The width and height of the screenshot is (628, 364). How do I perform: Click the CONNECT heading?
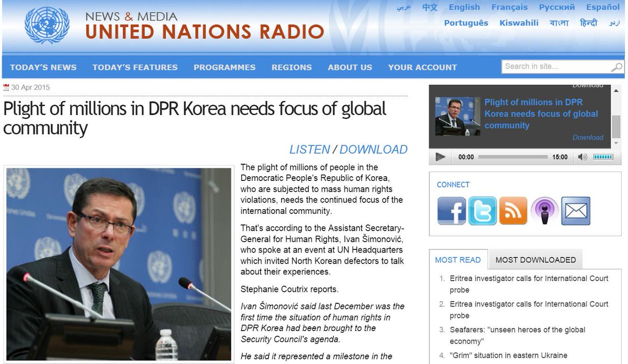453,185
